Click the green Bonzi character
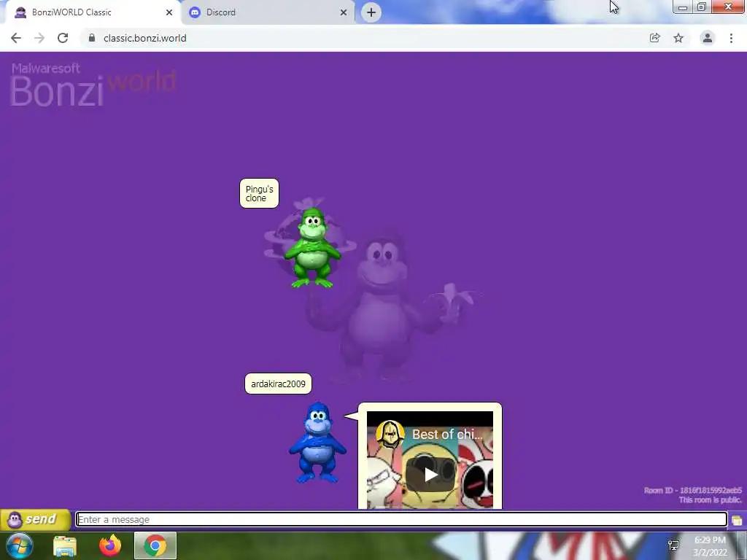The height and width of the screenshot is (560, 747). [312, 248]
